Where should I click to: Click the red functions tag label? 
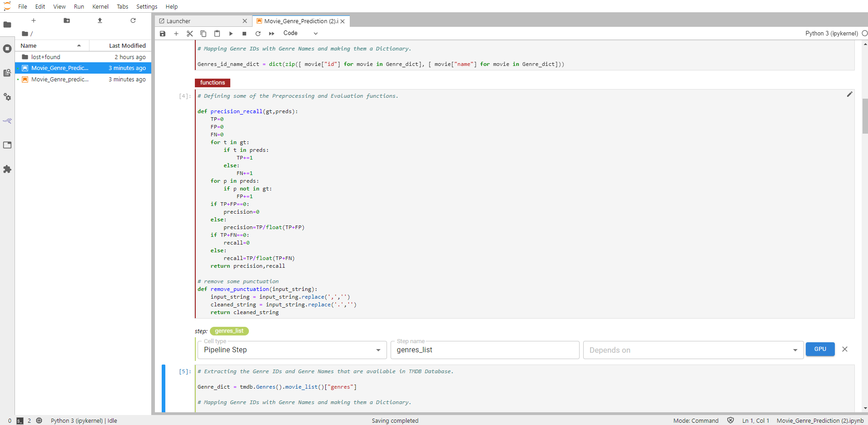213,83
